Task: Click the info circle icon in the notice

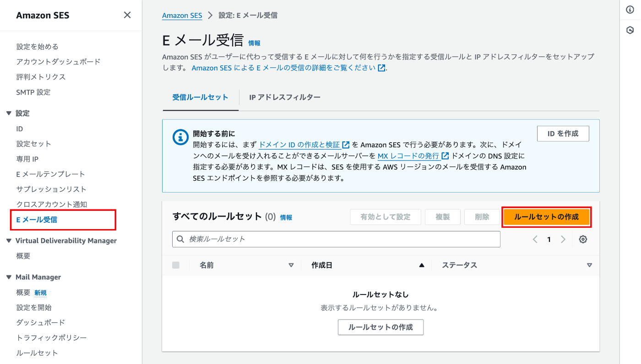Action: click(180, 137)
